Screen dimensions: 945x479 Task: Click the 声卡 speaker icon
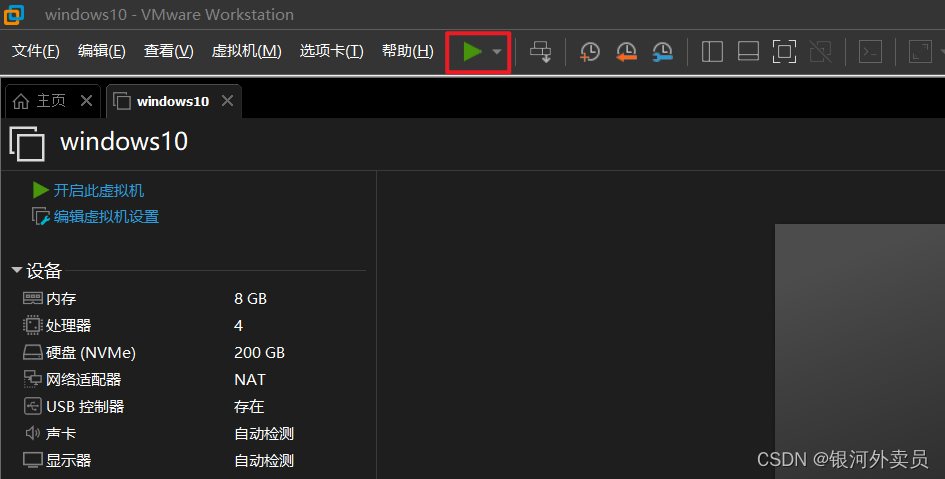click(33, 433)
